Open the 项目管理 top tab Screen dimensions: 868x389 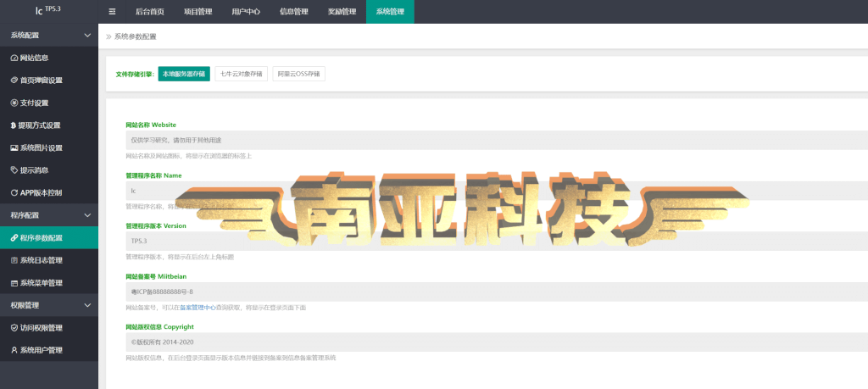(x=198, y=12)
